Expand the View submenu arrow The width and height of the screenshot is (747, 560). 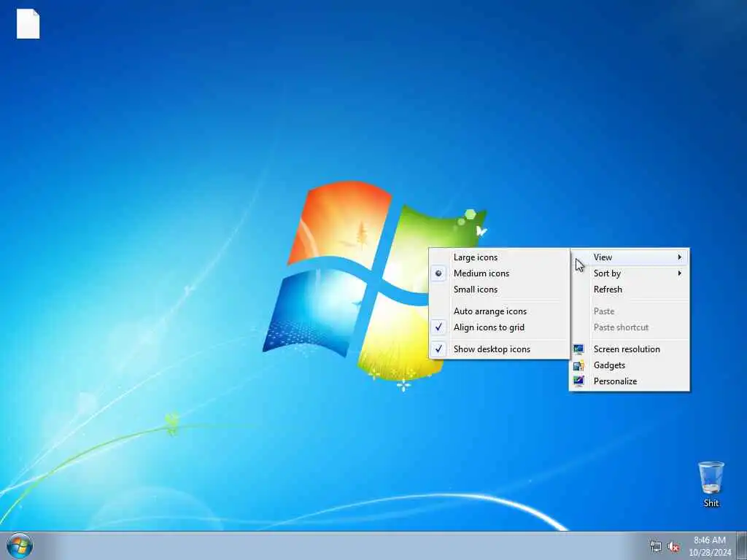tap(680, 257)
